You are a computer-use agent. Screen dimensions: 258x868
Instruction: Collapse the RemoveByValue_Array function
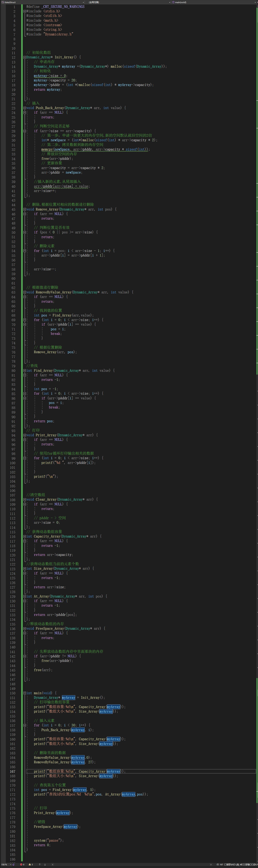pos(25,292)
